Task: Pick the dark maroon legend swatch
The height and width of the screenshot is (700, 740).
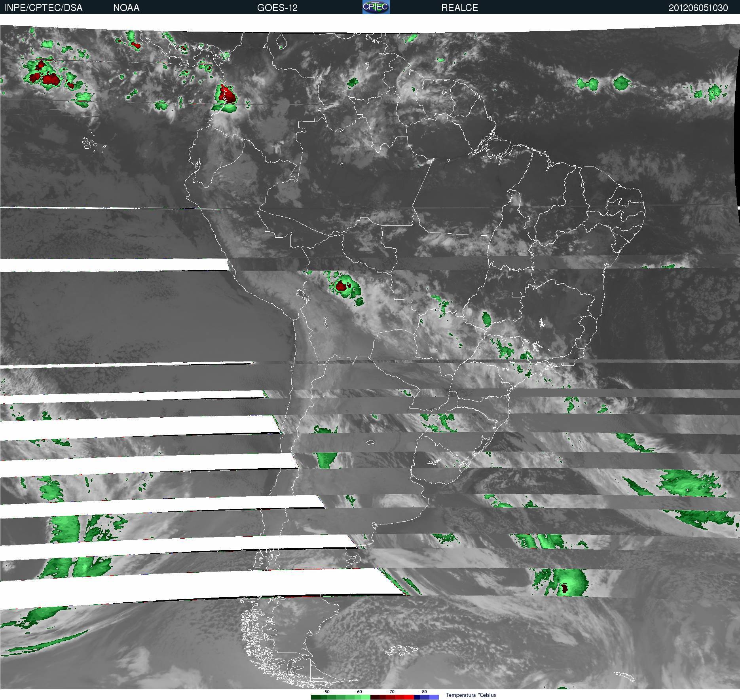Action: [x=375, y=697]
